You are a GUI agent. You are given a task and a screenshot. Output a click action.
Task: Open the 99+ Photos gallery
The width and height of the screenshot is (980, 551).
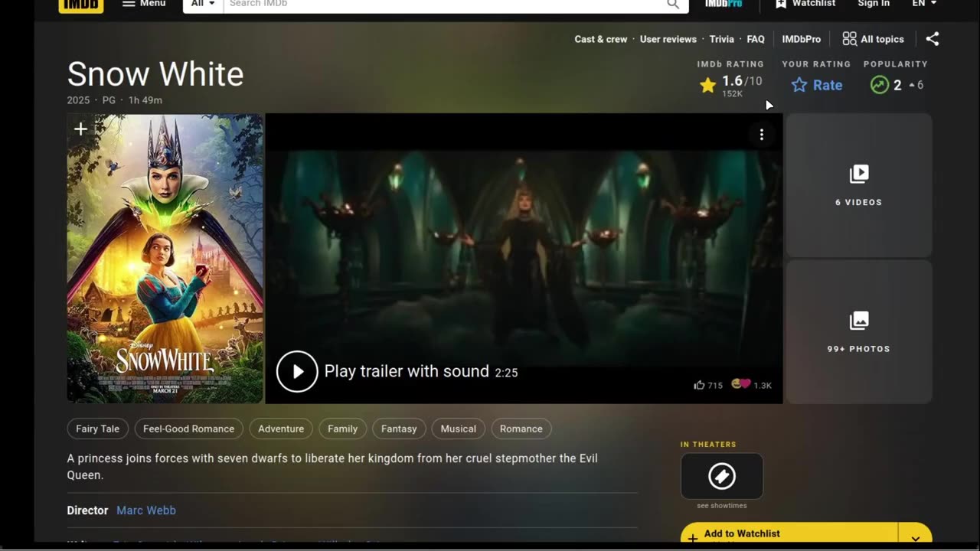tap(859, 332)
